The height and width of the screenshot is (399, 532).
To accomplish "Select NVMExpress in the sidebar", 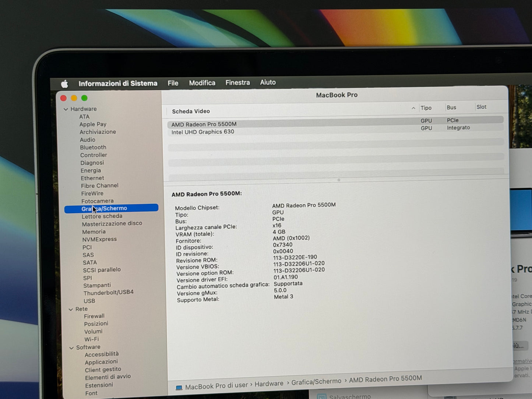I will pyautogui.click(x=99, y=239).
